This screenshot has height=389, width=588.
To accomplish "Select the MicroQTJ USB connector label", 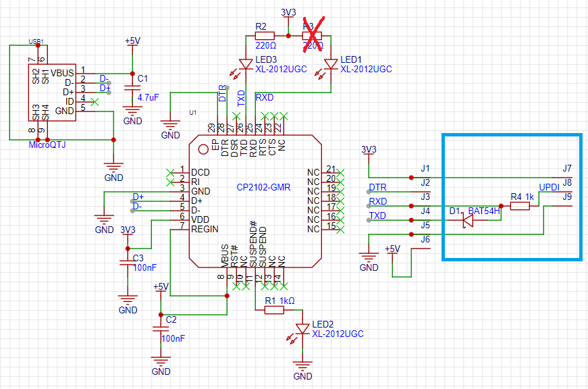I will tap(47, 145).
